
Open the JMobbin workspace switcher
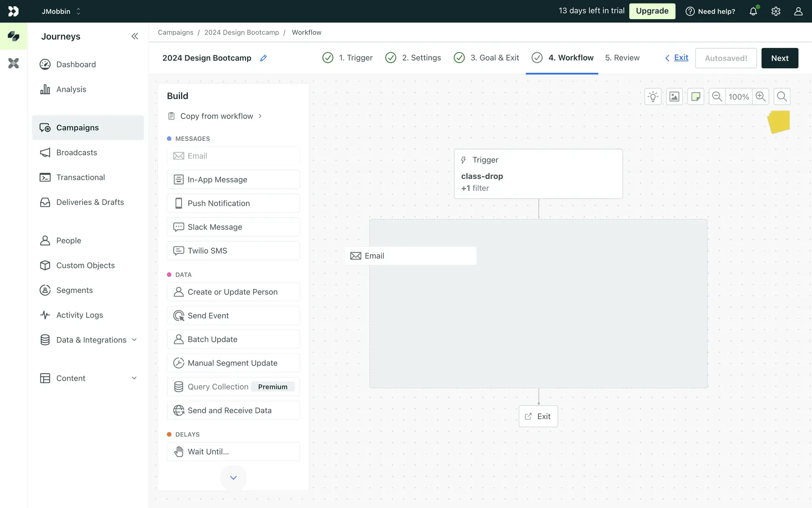[x=61, y=11]
